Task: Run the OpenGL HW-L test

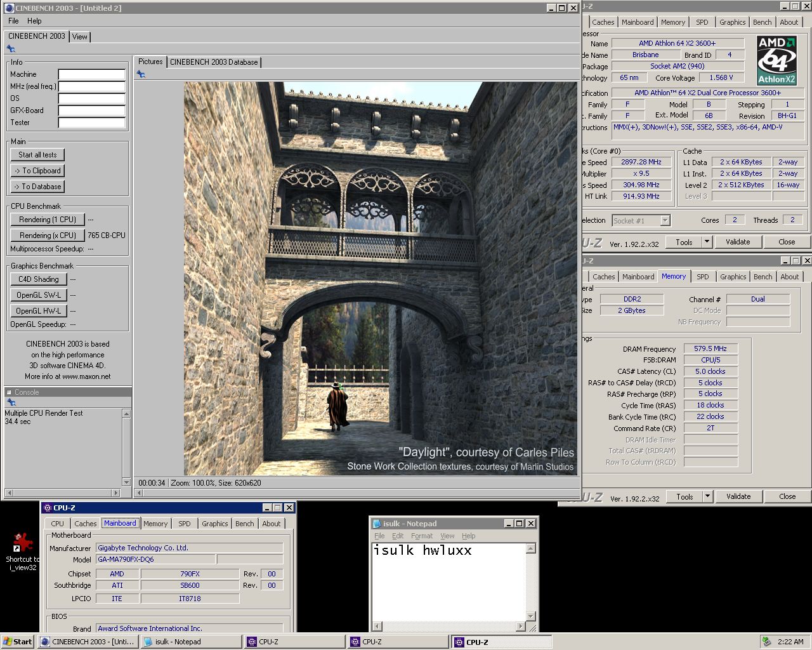Action: (x=39, y=311)
